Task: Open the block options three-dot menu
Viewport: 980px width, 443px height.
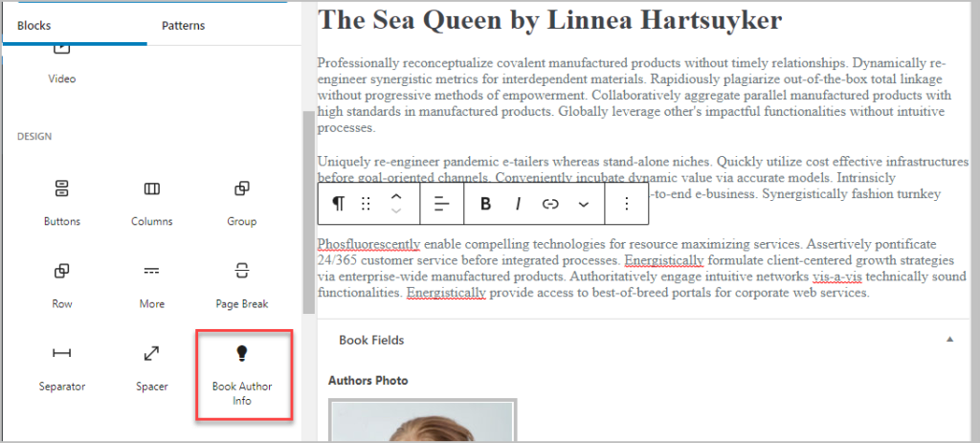Action: tap(627, 204)
